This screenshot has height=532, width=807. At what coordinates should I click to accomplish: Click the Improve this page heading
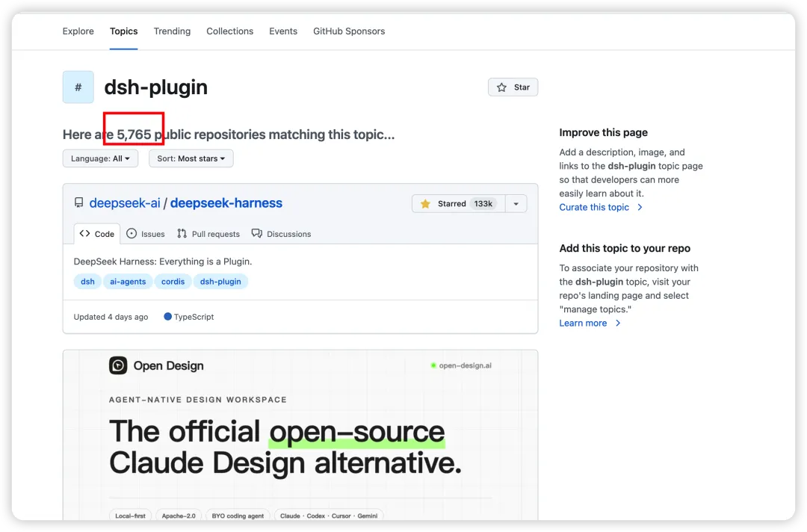click(603, 132)
